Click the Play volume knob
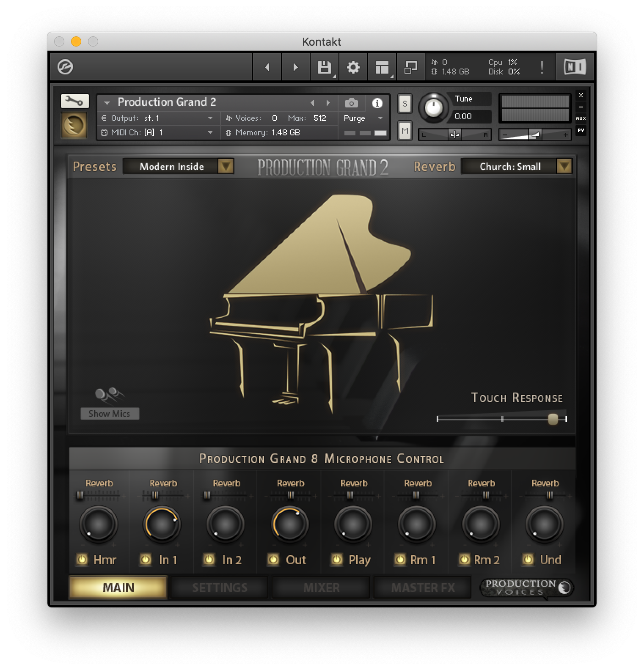Image resolution: width=644 pixels, height=670 pixels. (353, 524)
